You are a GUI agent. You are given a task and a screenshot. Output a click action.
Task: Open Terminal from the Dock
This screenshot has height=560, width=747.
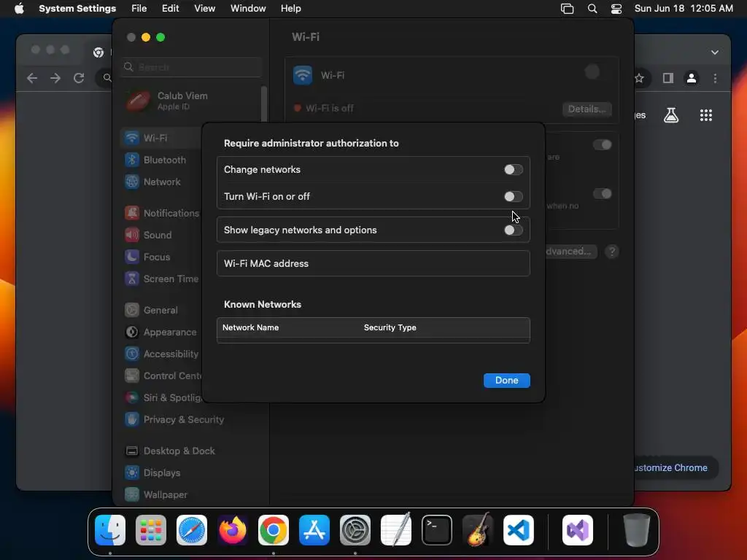pos(437,530)
